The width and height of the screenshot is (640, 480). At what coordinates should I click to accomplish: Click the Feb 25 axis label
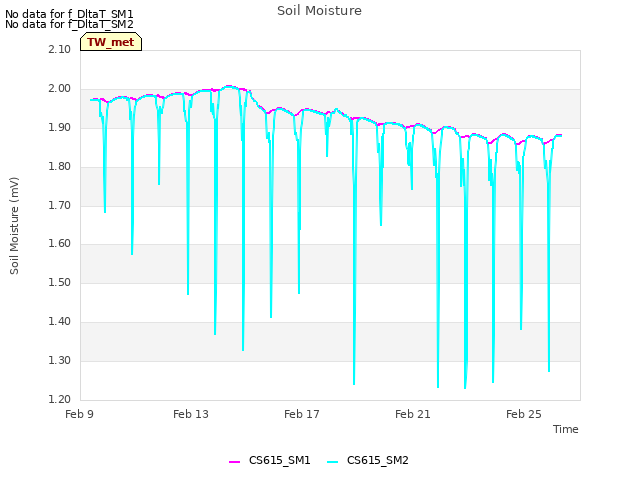tap(524, 414)
